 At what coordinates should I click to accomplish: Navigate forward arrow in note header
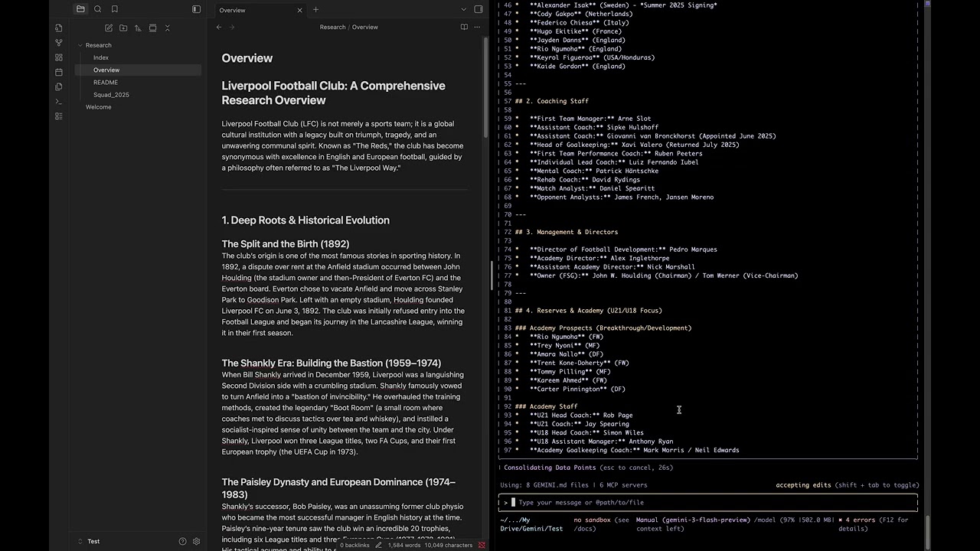(x=232, y=27)
